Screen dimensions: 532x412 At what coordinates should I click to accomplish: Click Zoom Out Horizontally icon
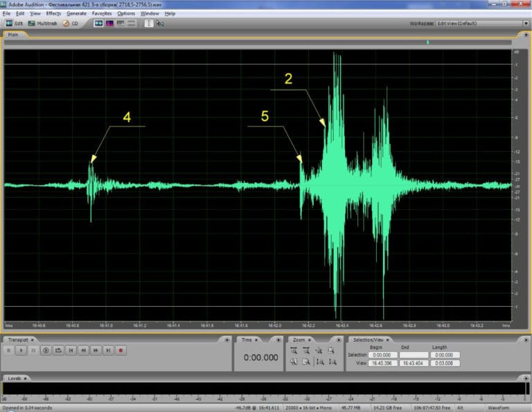[306, 350]
